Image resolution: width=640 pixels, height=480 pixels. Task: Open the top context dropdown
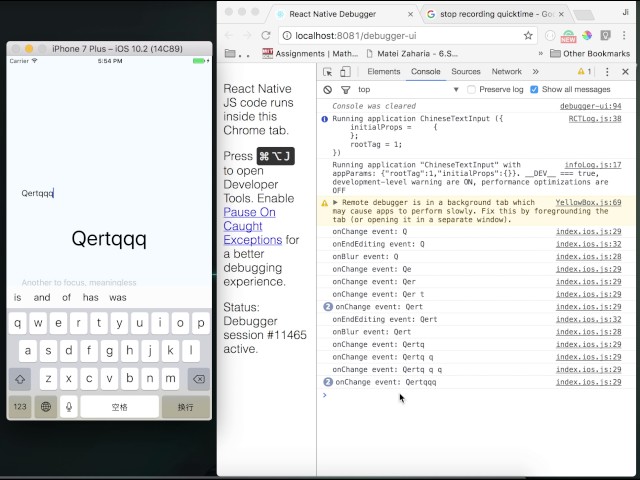[408, 89]
